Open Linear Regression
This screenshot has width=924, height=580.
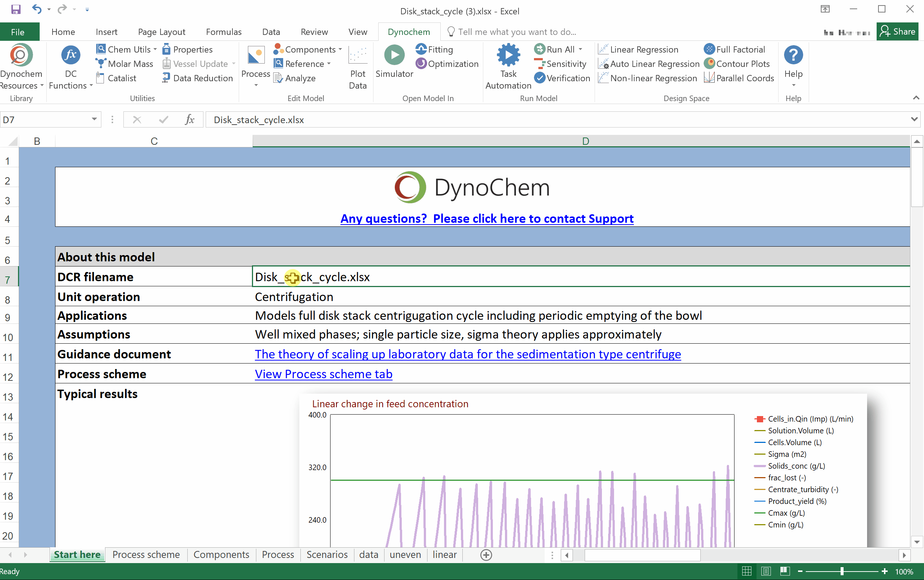(638, 50)
